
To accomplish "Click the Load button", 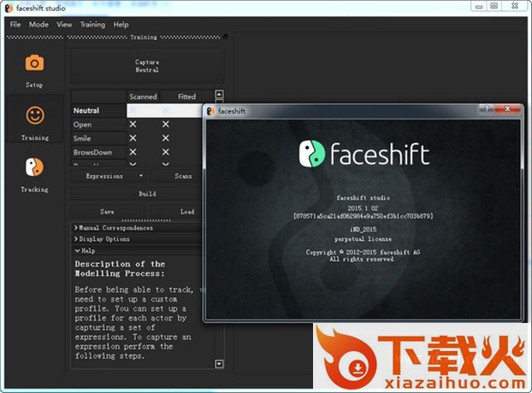I will tap(187, 211).
